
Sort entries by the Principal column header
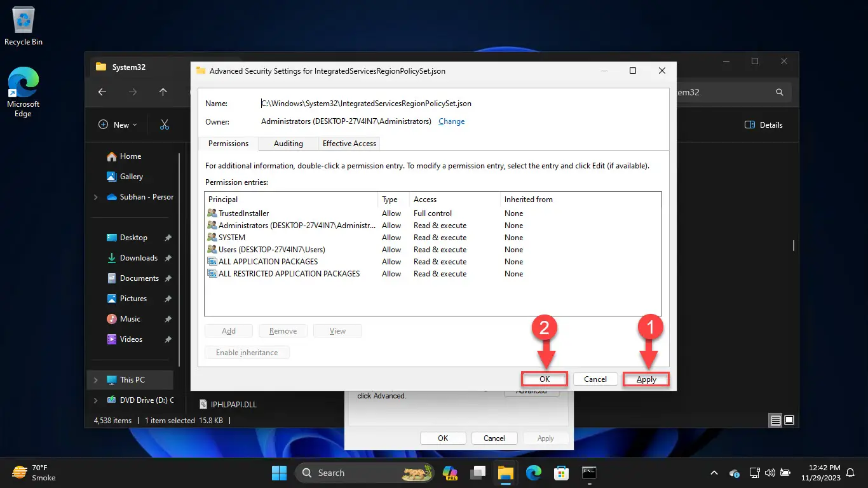tap(291, 200)
